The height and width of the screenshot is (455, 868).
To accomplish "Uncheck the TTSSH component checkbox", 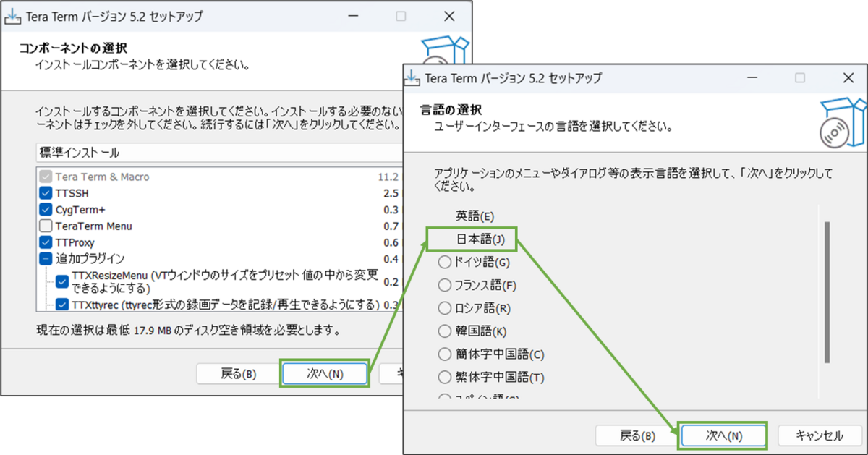I will click(x=46, y=193).
